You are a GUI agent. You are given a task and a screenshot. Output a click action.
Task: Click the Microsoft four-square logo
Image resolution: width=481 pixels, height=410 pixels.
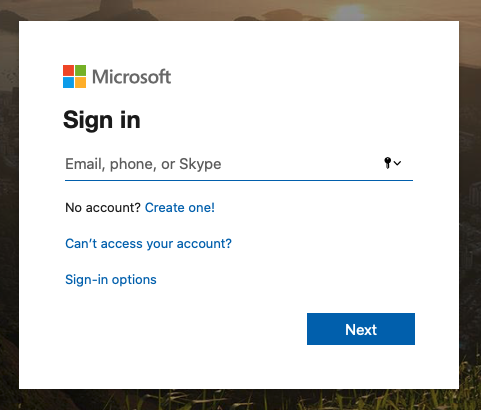coord(74,76)
